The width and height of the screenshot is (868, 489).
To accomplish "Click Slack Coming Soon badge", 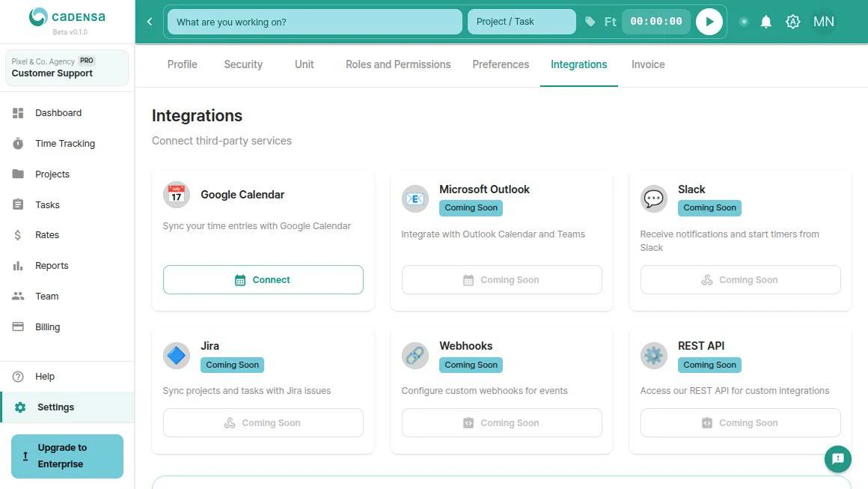I will coord(709,207).
